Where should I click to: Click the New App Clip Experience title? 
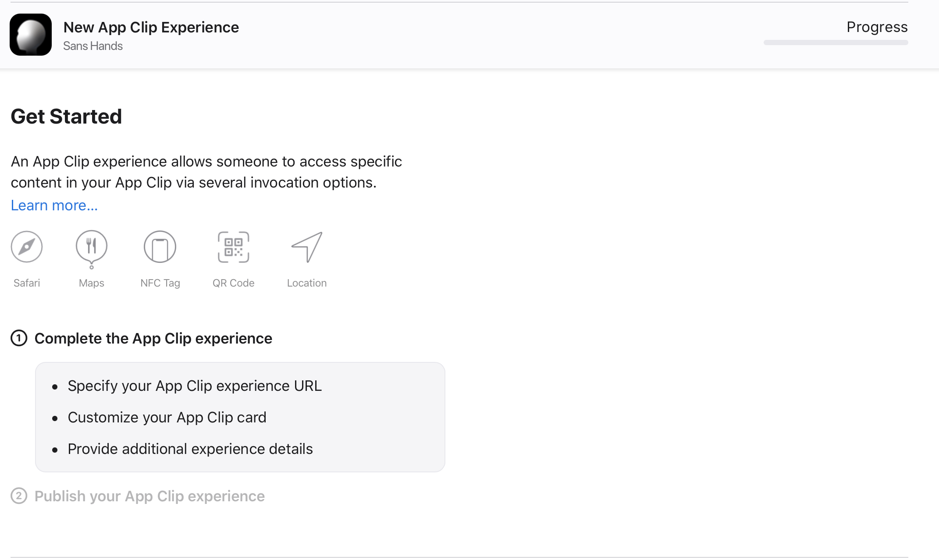click(x=151, y=27)
